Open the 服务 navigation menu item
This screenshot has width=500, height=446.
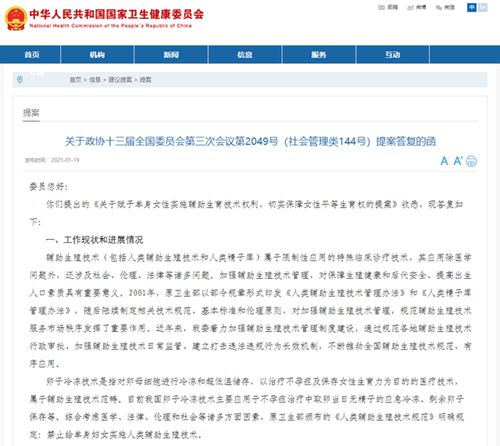[319, 55]
